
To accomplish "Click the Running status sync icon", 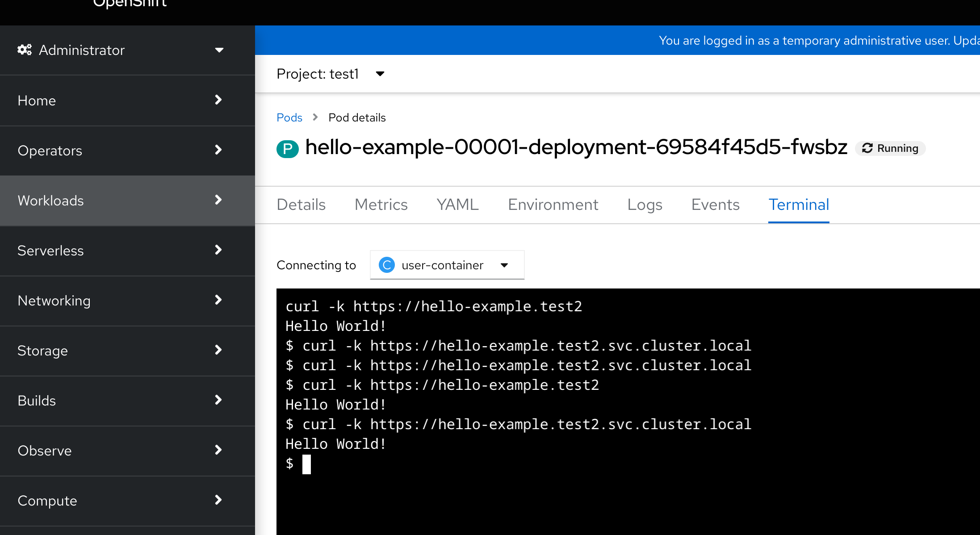I will (x=867, y=148).
